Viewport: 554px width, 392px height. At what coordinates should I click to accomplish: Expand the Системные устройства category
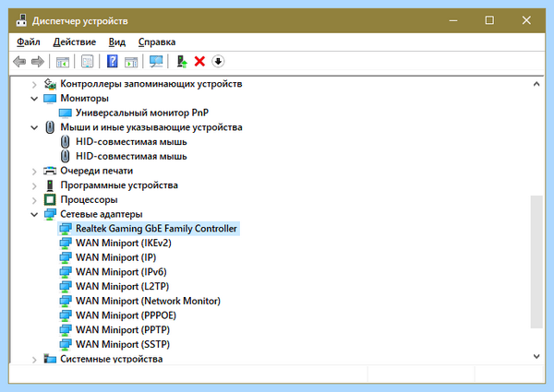point(34,360)
